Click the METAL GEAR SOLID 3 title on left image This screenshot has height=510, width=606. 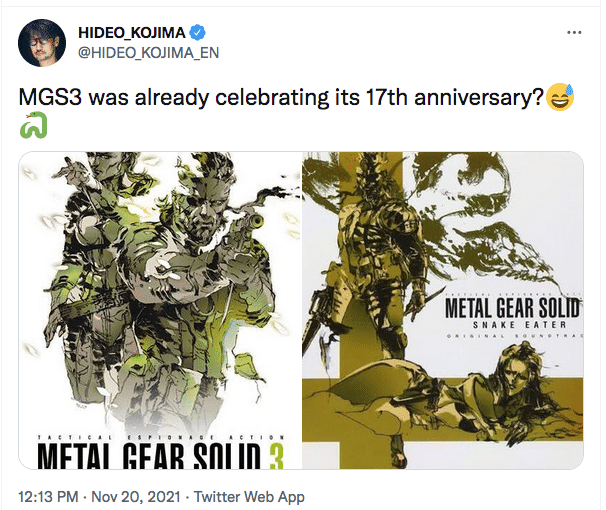[161, 455]
